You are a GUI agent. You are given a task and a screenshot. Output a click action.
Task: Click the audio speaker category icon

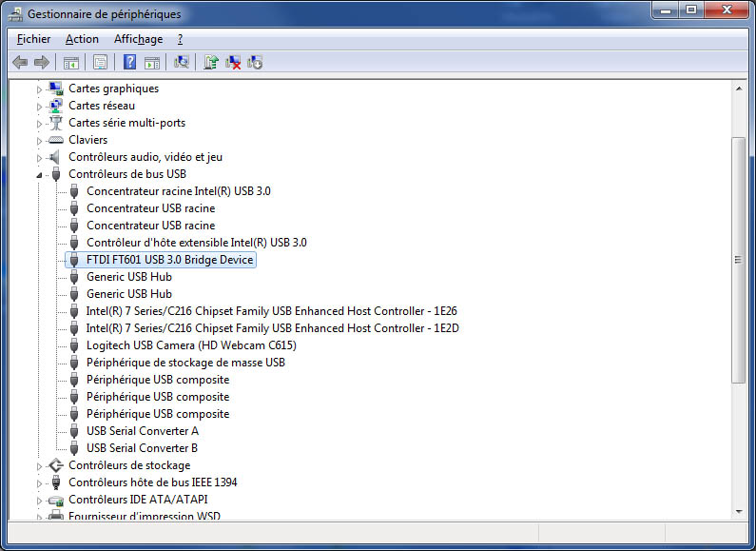[55, 157]
